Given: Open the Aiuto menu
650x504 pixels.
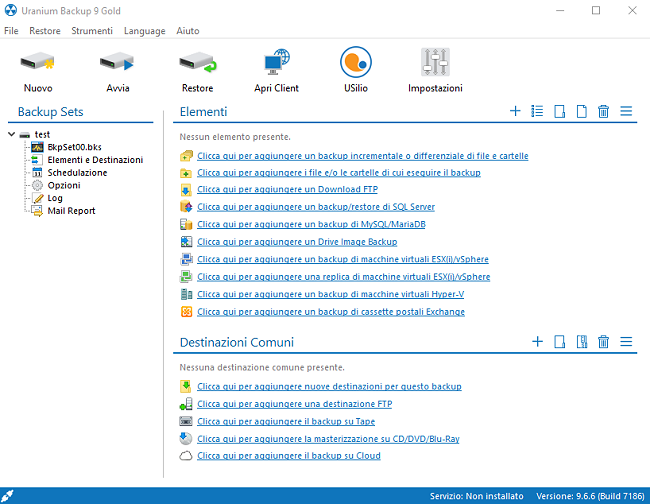Looking at the screenshot, I should pos(188,31).
